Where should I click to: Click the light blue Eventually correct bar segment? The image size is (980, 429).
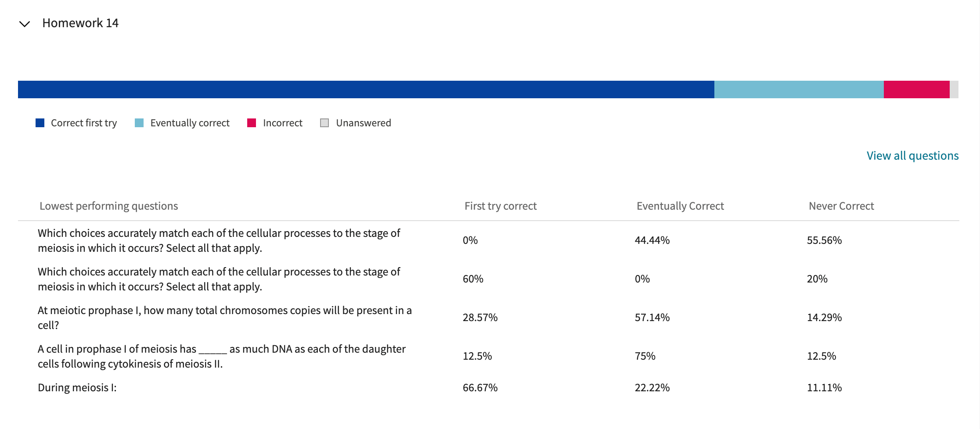click(799, 89)
